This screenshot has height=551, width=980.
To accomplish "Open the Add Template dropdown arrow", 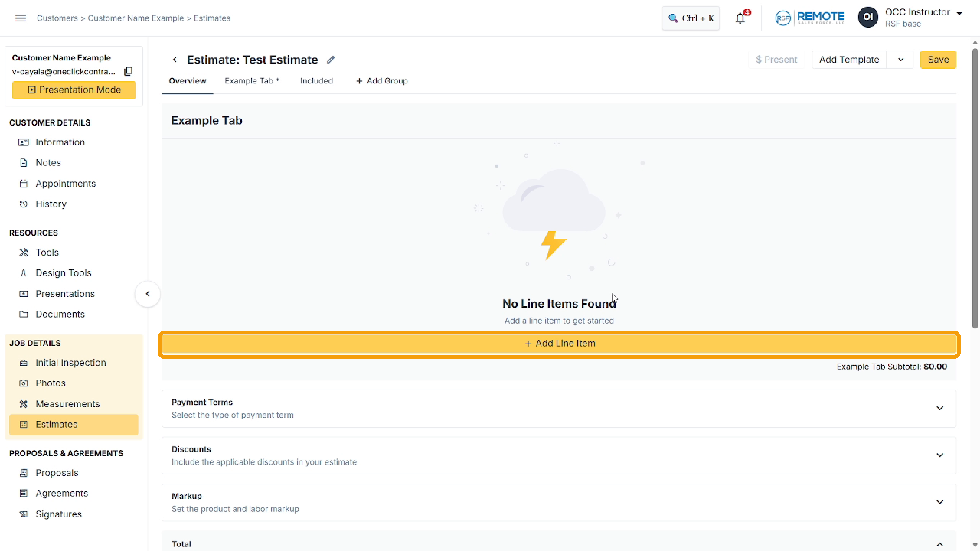I will tap(900, 60).
